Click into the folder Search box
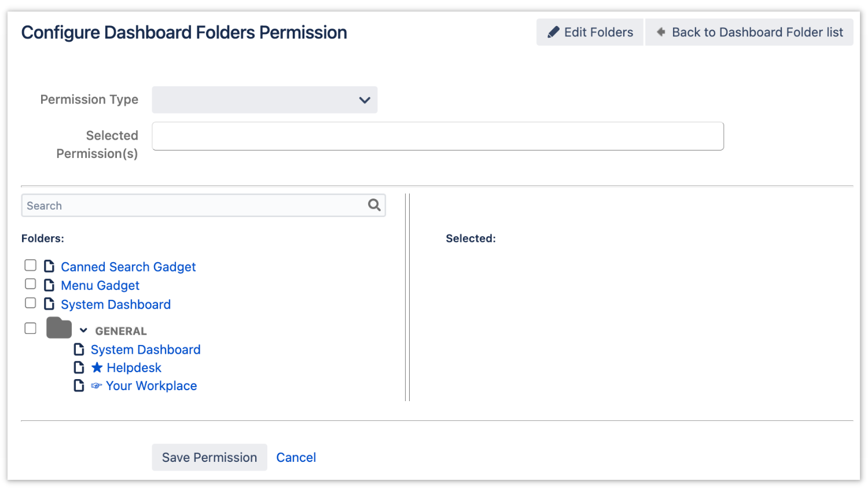The width and height of the screenshot is (868, 492). tap(194, 205)
